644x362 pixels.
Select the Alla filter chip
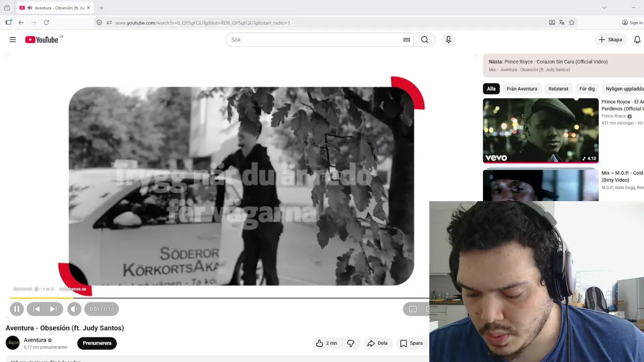(x=491, y=89)
